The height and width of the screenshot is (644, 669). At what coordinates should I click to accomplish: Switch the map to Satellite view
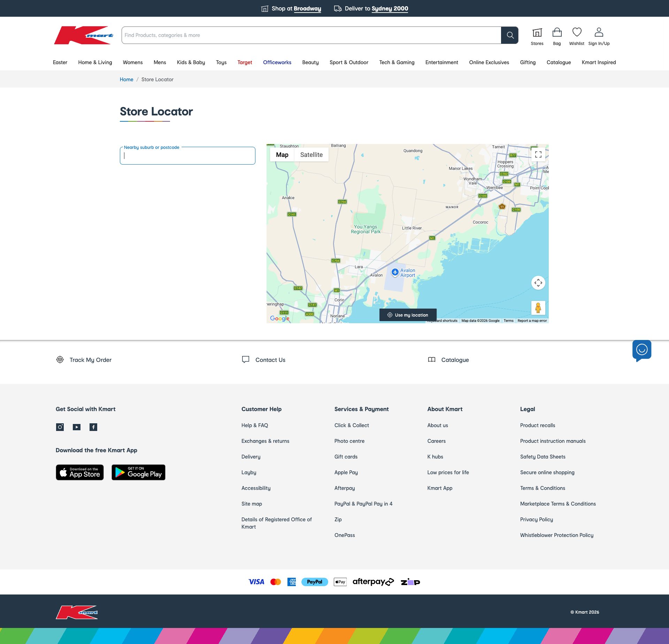[x=312, y=154]
